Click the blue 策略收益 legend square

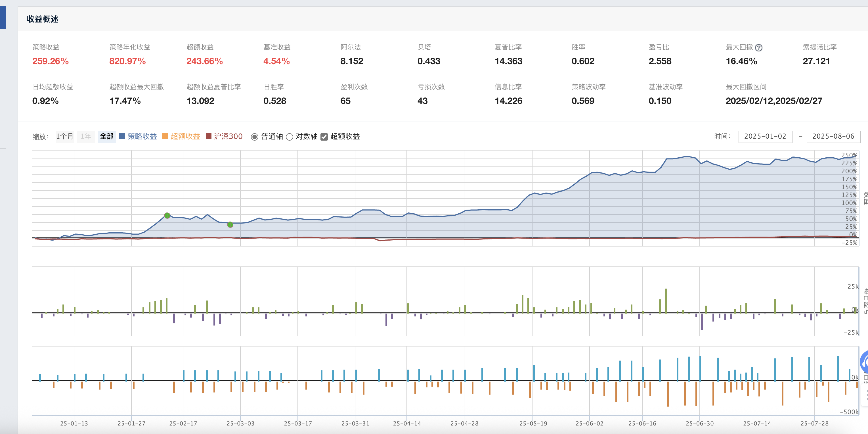(x=122, y=136)
